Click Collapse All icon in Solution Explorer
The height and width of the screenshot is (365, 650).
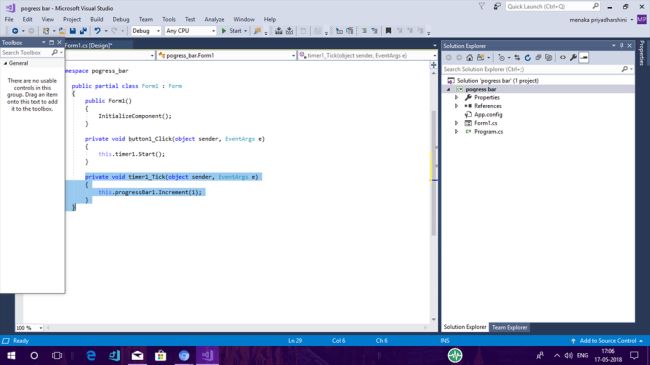pyautogui.click(x=538, y=58)
